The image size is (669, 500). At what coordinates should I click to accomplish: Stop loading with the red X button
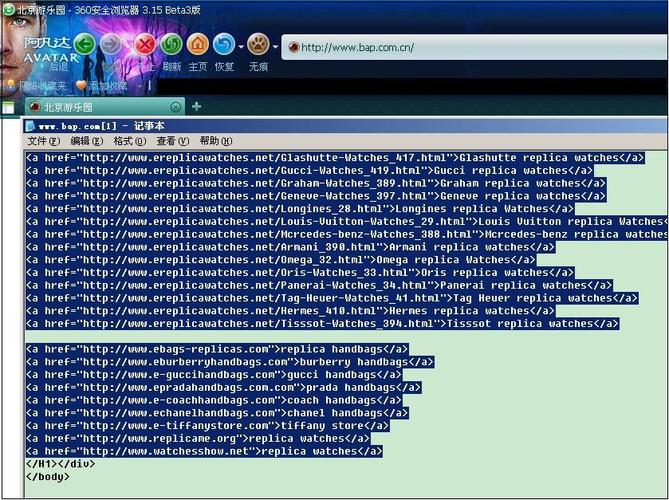[145, 44]
